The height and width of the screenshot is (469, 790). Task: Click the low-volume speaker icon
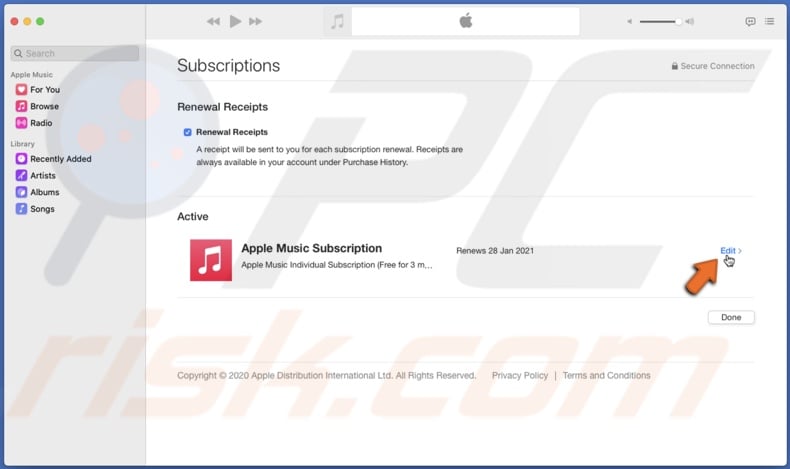click(629, 22)
